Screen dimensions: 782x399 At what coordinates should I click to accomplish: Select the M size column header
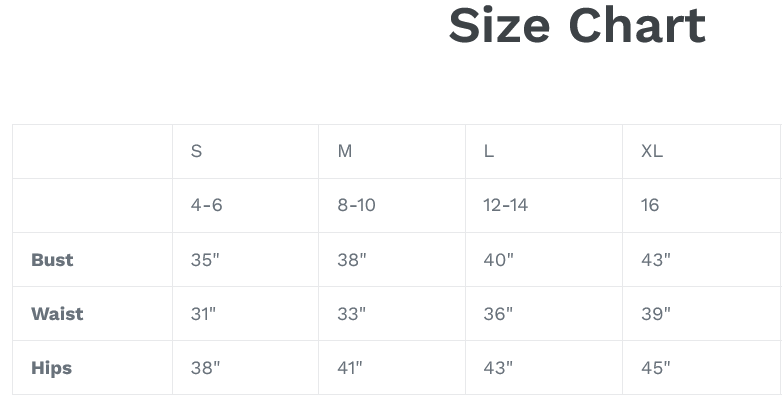[x=345, y=151]
